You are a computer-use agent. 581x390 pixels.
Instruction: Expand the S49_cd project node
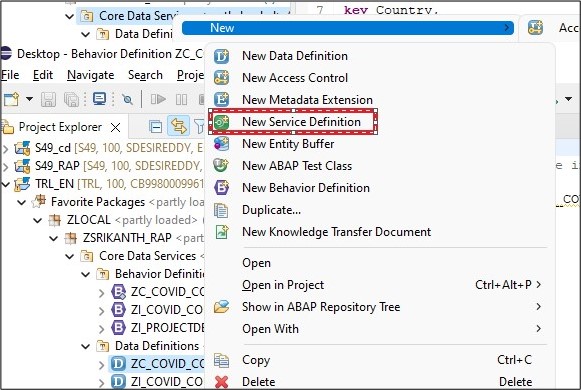pyautogui.click(x=6, y=149)
